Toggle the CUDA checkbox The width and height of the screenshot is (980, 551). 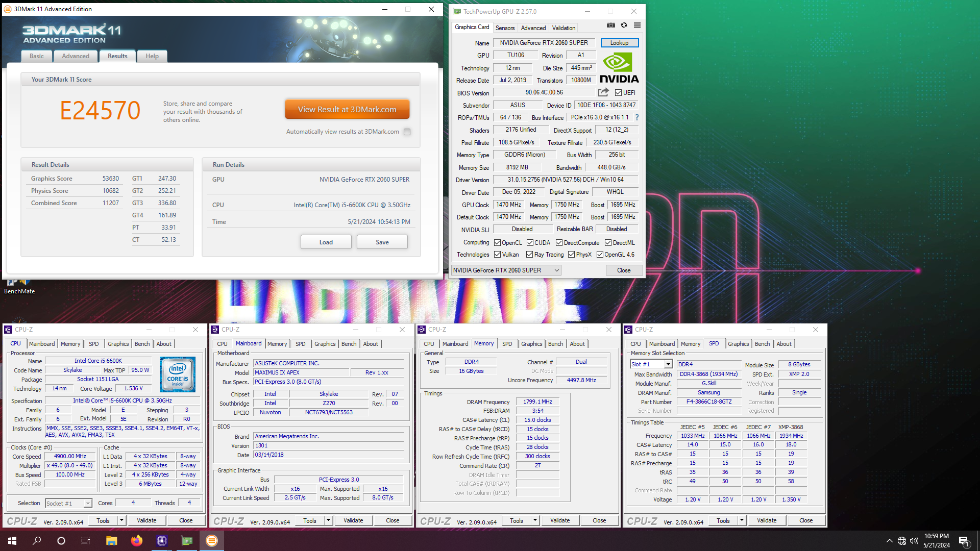tap(530, 243)
